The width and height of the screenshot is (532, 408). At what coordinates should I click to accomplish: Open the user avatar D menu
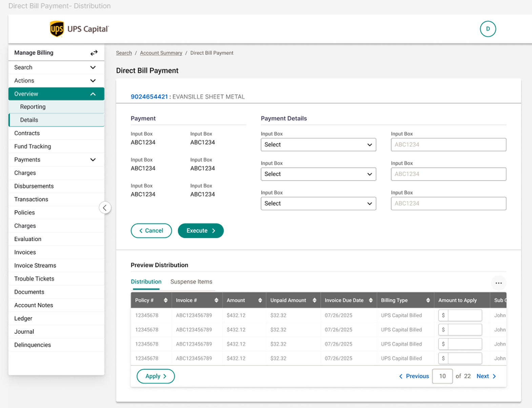coord(488,29)
